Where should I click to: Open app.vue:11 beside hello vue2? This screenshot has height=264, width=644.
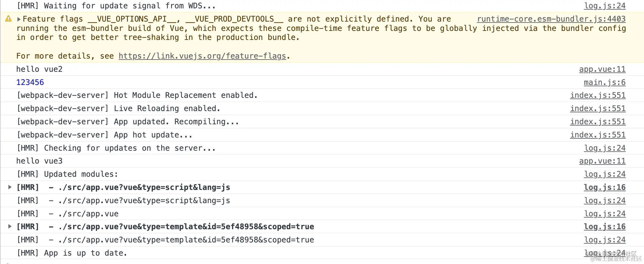point(602,69)
